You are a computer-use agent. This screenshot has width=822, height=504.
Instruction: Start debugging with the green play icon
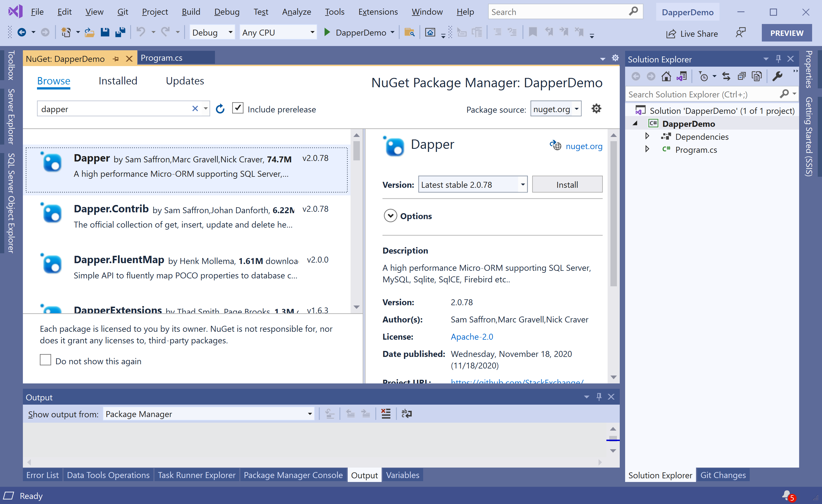(327, 32)
